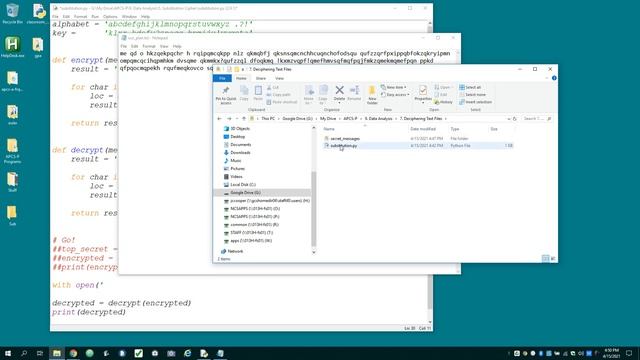Viewport: 640px width, 360px height.
Task: Navigate back in File Explorer
Action: coord(219,119)
